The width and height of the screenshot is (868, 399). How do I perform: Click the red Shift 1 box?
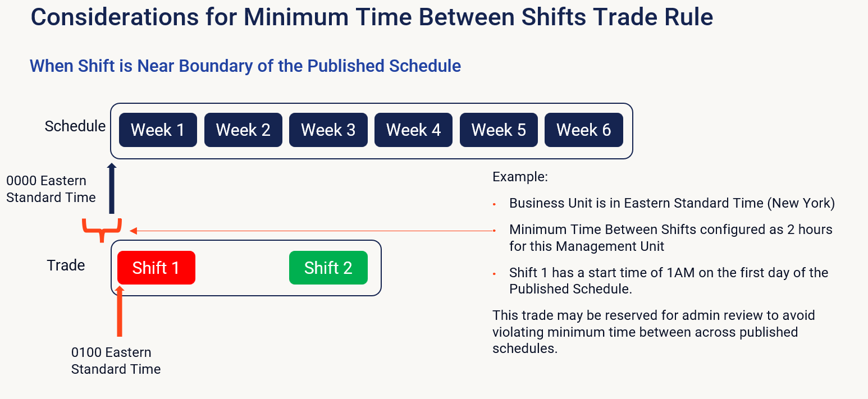[x=156, y=268]
